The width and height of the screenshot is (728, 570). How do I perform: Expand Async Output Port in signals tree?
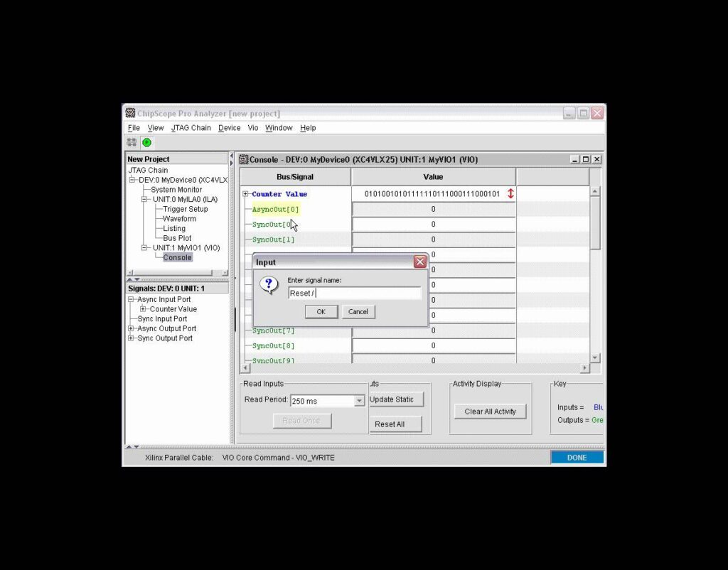coord(129,328)
